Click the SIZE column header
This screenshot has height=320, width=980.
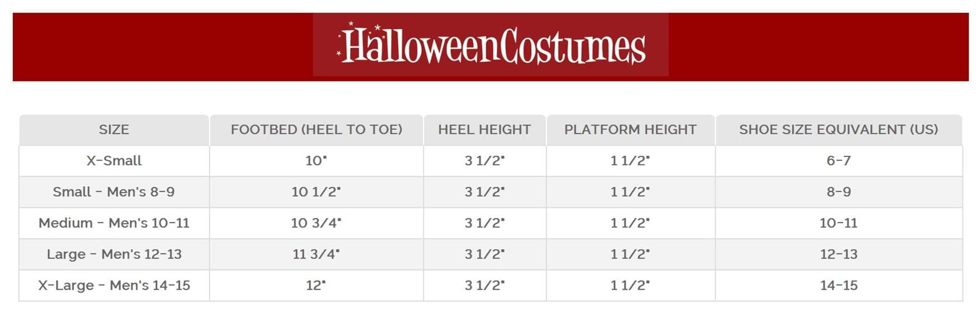pos(114,130)
